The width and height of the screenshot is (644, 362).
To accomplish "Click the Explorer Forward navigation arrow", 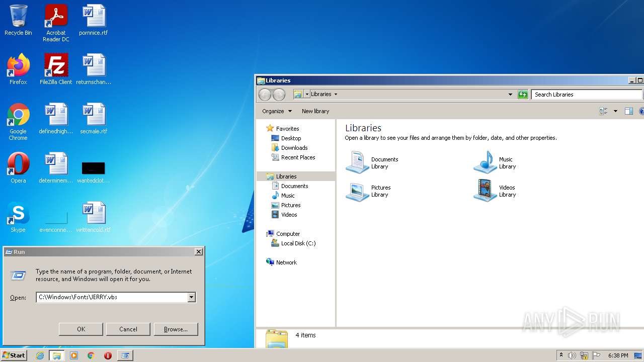I will [x=279, y=95].
